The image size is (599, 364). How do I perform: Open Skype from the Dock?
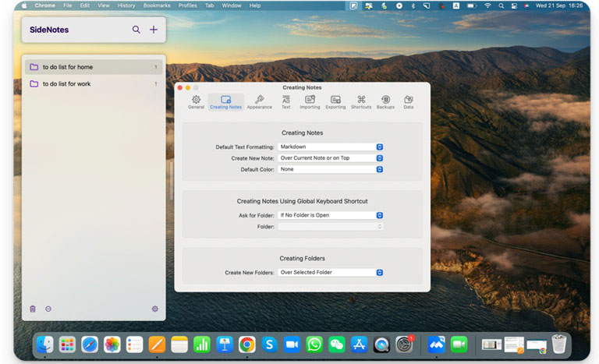(269, 345)
